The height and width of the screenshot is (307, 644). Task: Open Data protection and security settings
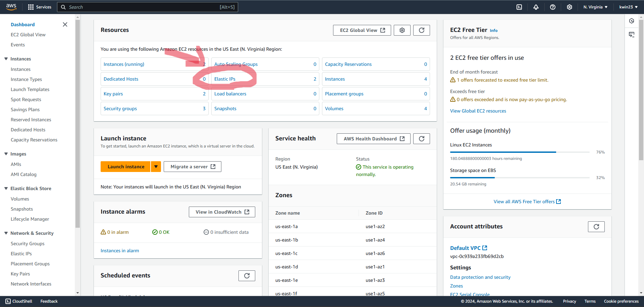click(480, 277)
